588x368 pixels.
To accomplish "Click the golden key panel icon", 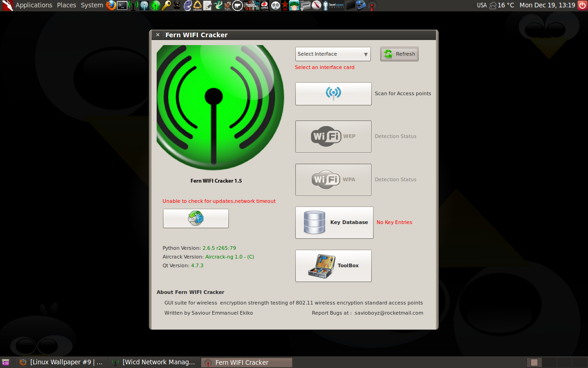I will (166, 5).
